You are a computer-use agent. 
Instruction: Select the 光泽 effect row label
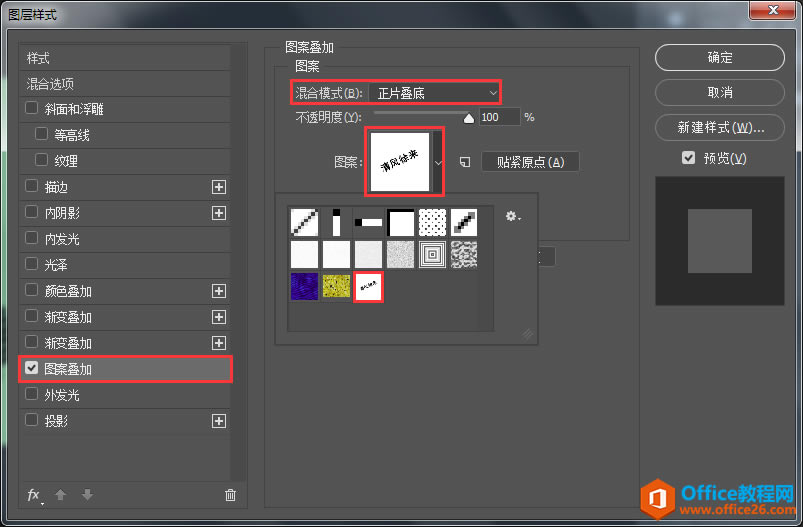56,265
